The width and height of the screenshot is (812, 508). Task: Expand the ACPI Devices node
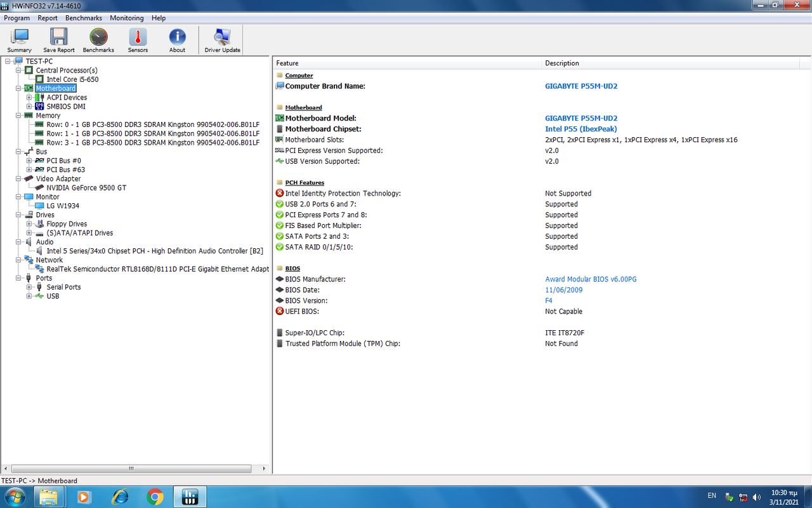tap(29, 98)
